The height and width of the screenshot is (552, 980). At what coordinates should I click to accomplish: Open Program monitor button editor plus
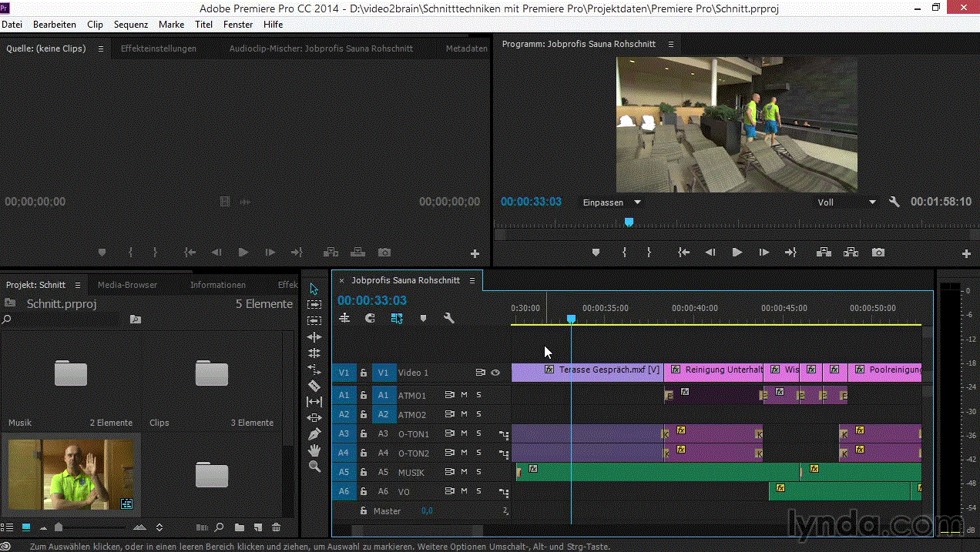point(967,253)
